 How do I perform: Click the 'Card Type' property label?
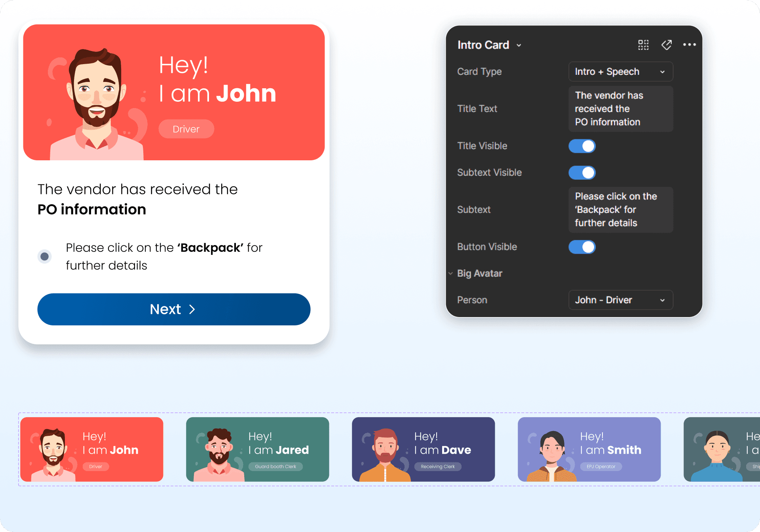[x=479, y=72]
